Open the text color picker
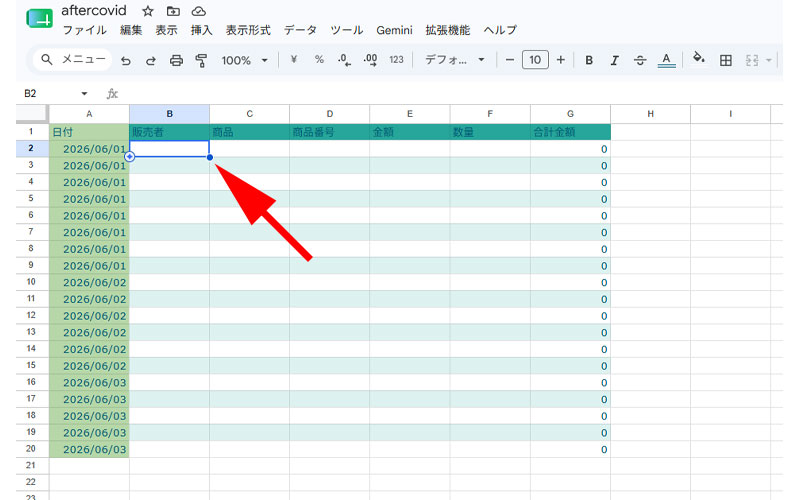The width and height of the screenshot is (800, 500). click(666, 60)
